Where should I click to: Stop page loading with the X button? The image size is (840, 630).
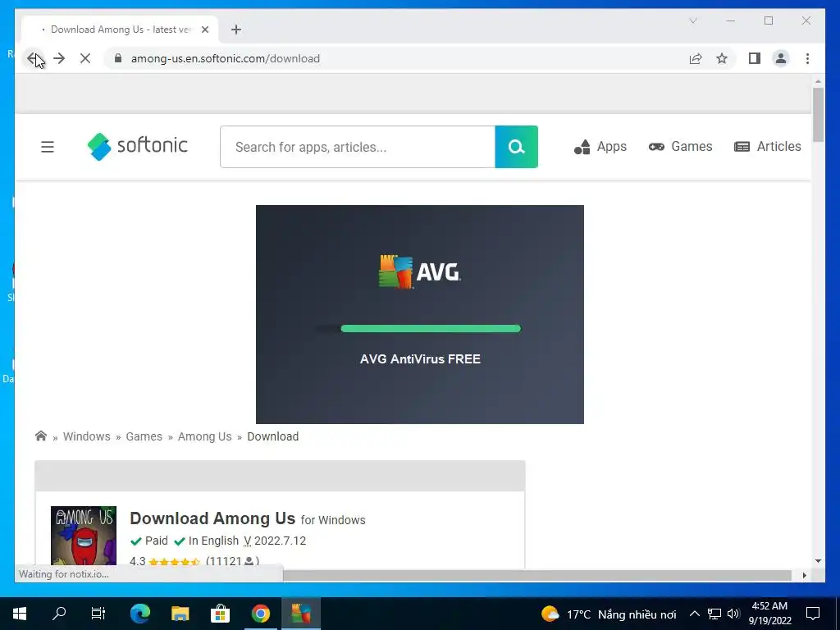point(85,58)
